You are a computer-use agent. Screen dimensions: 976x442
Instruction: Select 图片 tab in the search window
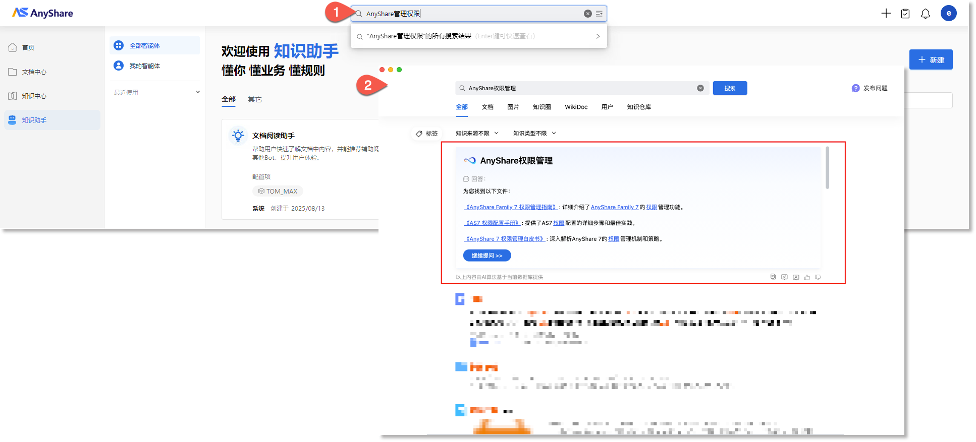513,107
